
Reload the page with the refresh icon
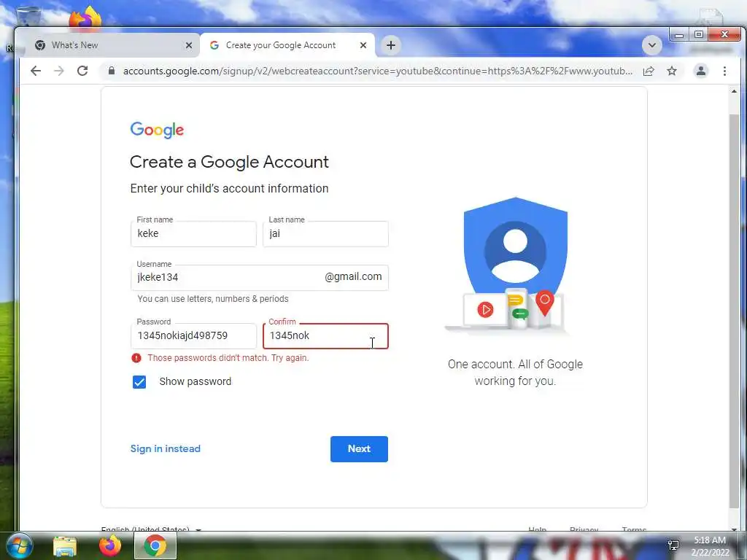coord(82,71)
